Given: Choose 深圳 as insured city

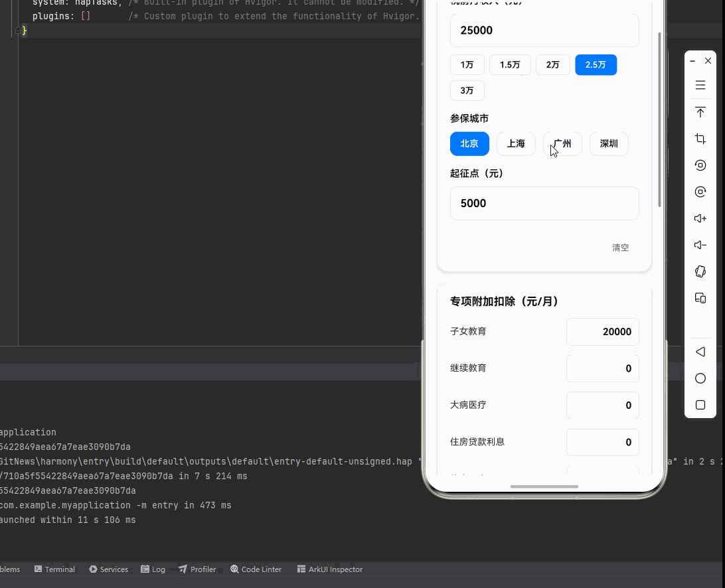Looking at the screenshot, I should (609, 143).
